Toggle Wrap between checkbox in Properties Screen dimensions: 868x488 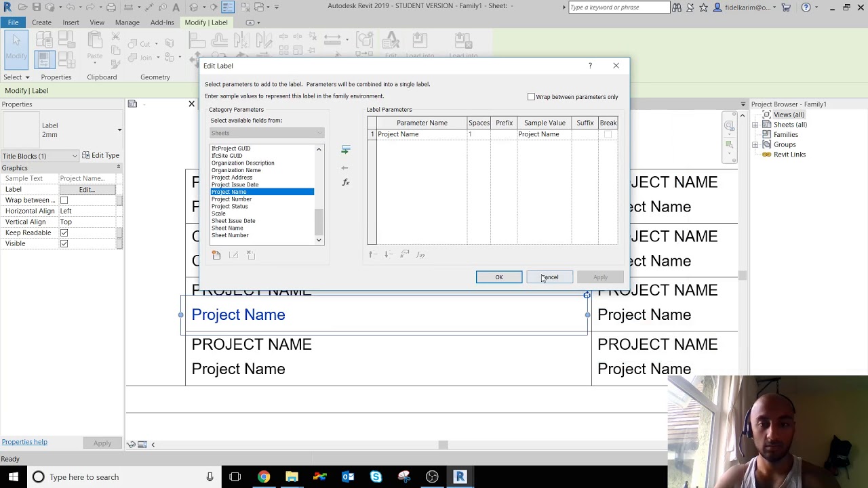[x=64, y=201]
